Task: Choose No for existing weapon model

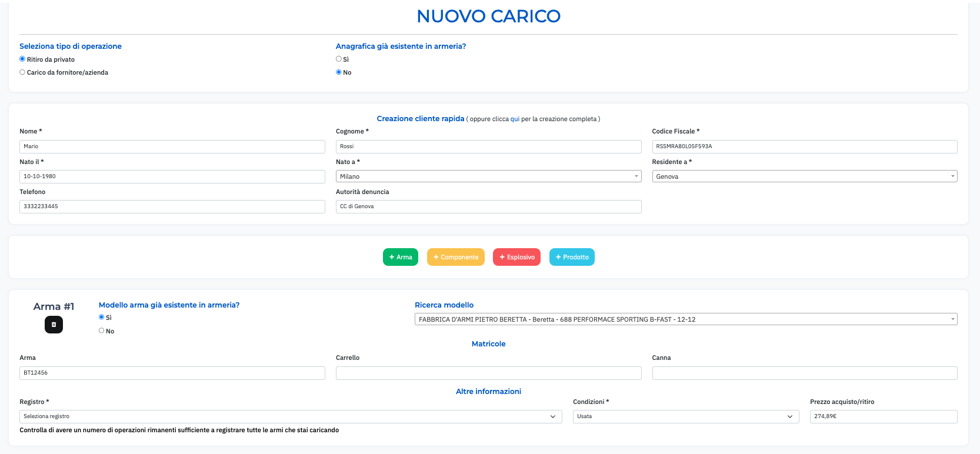Action: (102, 331)
